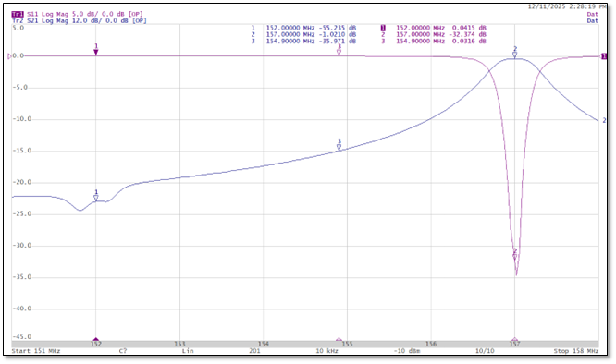Click the 5.0 top scale label
The height and width of the screenshot is (364, 616).
18,28
